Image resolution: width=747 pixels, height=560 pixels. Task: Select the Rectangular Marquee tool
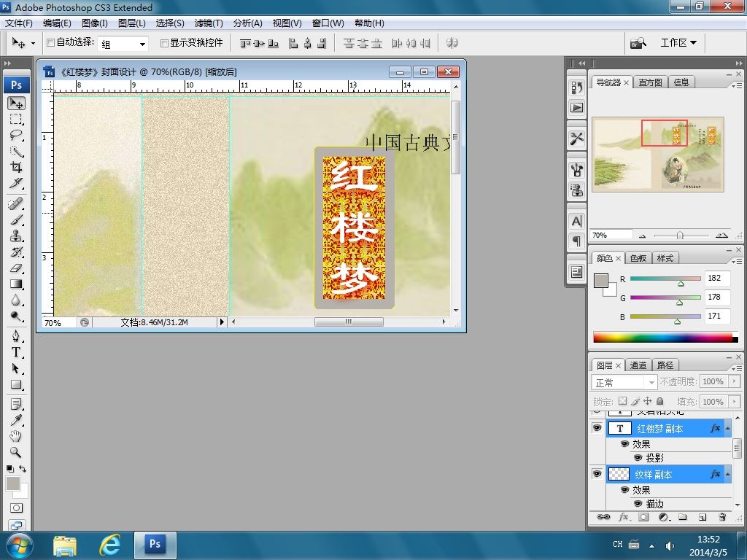(16, 119)
